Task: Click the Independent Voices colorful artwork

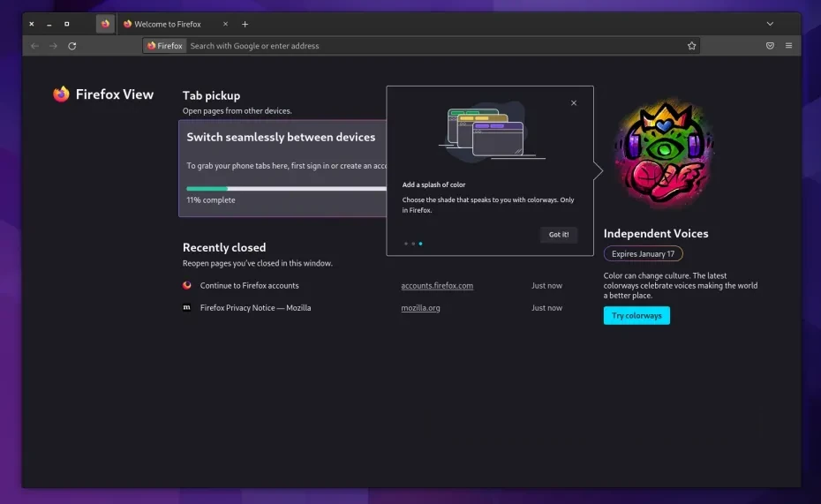Action: tap(663, 154)
